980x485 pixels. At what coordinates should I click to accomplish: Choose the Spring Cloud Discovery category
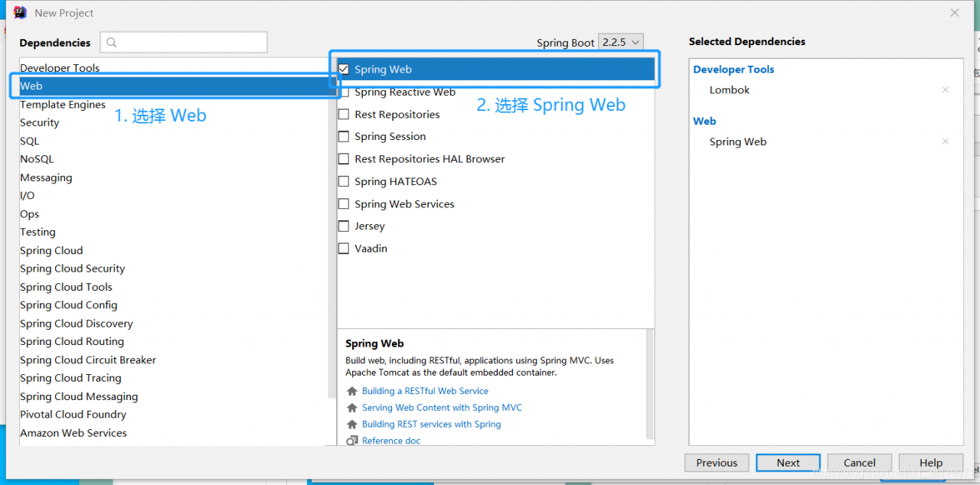coord(77,324)
